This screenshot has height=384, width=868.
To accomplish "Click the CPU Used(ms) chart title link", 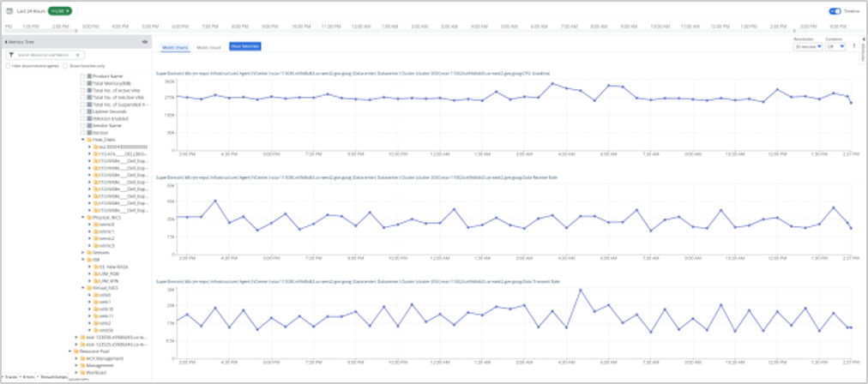I will click(x=353, y=73).
